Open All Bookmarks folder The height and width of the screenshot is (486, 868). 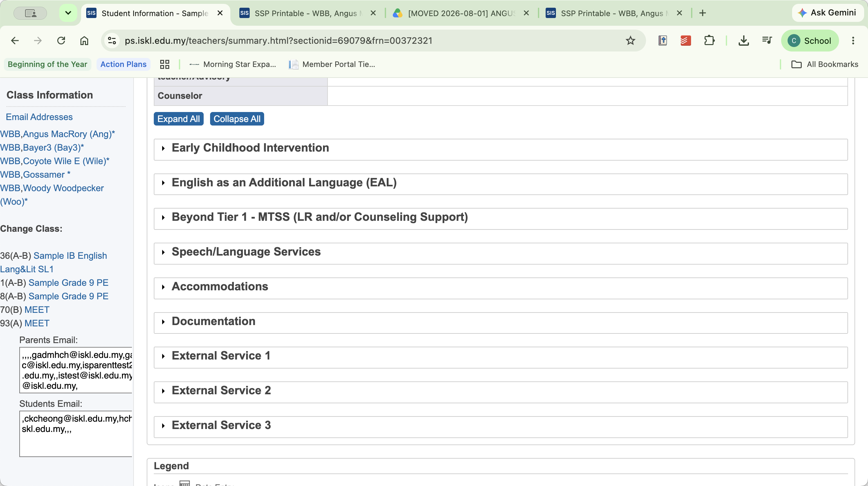pos(825,64)
